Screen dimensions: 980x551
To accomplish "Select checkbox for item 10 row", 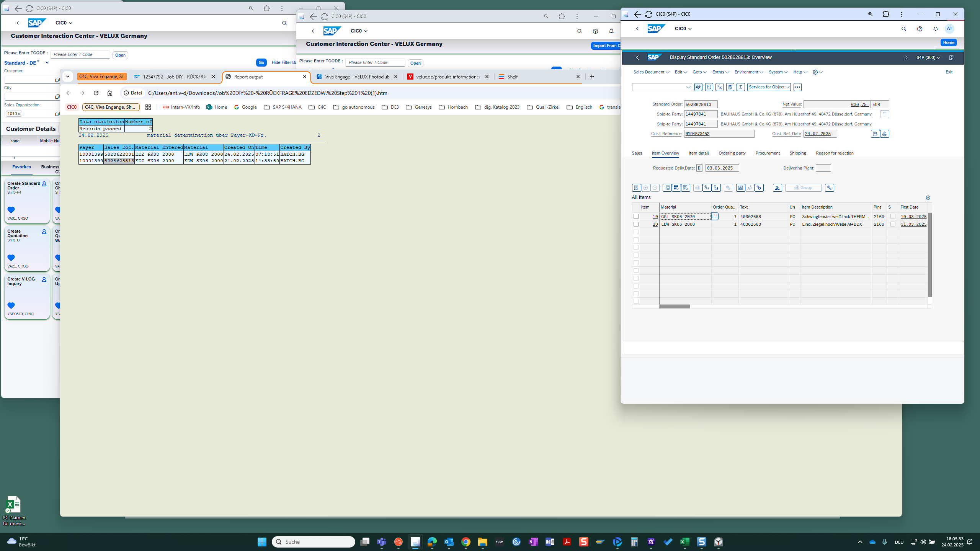I will click(x=636, y=217).
